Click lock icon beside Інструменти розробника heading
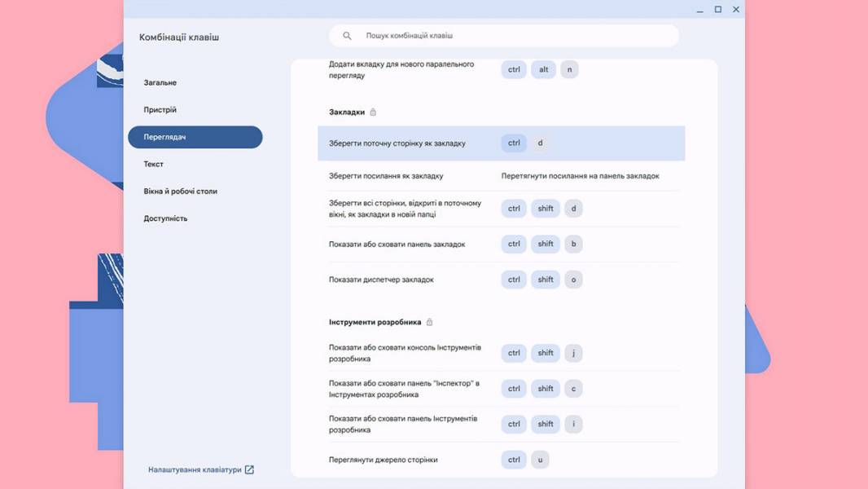The image size is (868, 489). point(430,322)
